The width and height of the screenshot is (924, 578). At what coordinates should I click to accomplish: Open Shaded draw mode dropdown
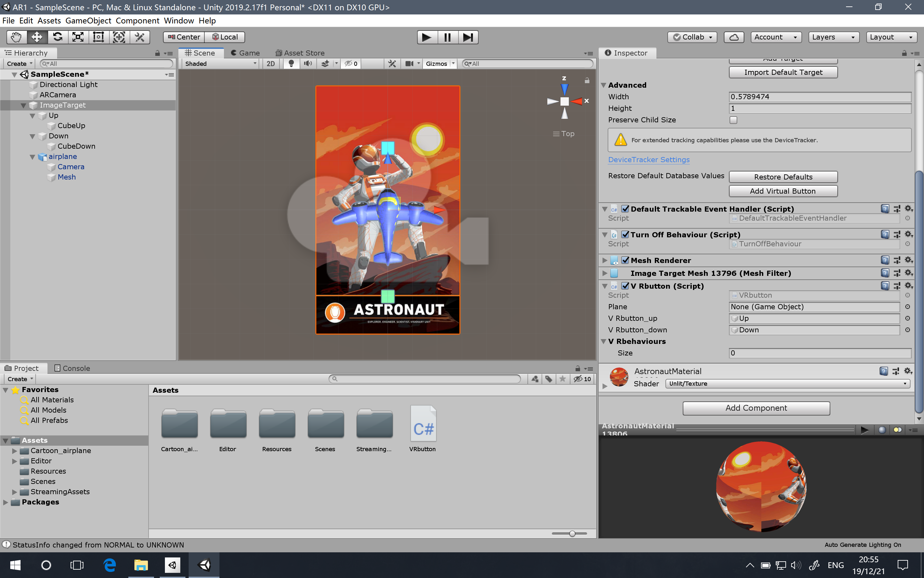(221, 64)
